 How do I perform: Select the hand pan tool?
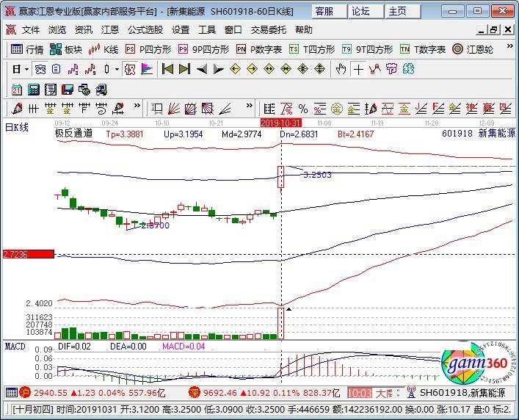click(341, 69)
